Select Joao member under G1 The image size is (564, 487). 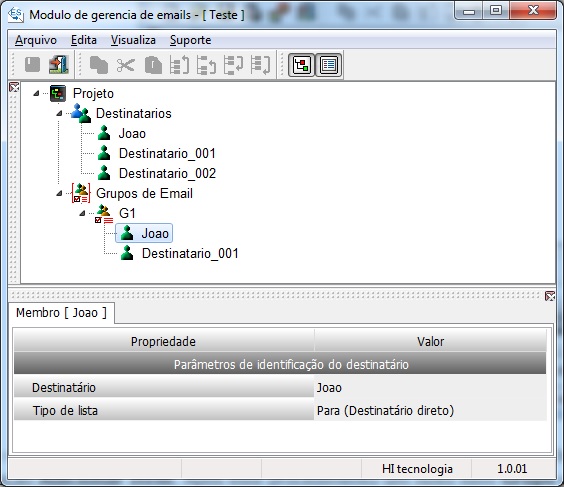click(x=155, y=233)
